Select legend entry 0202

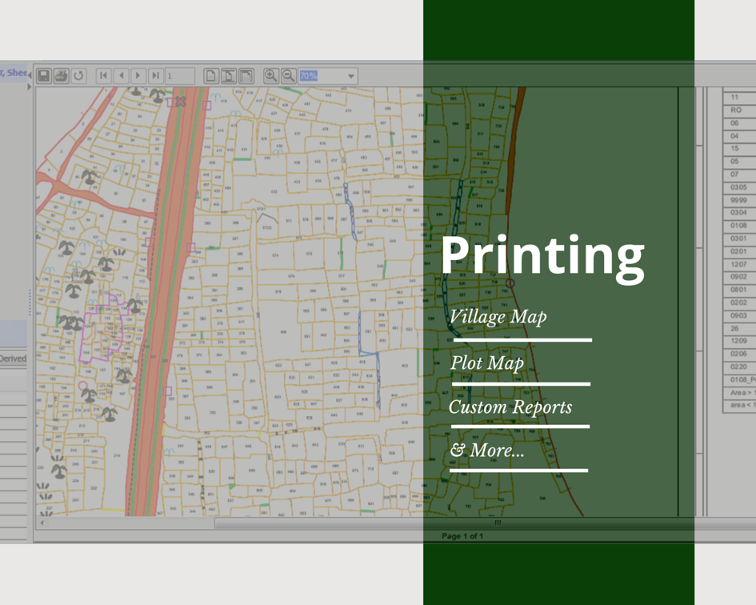[738, 303]
